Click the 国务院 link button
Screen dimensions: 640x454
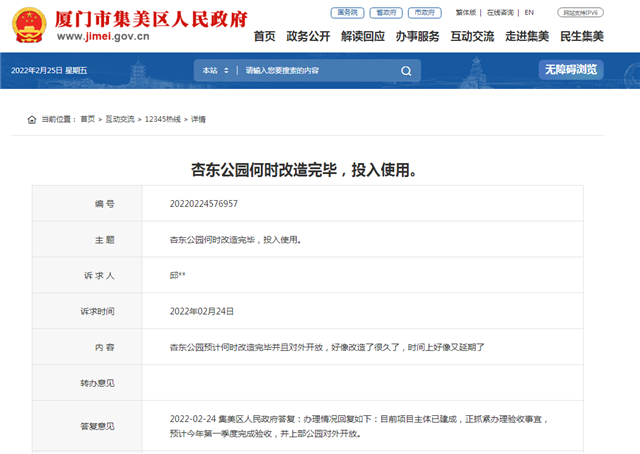tap(347, 13)
